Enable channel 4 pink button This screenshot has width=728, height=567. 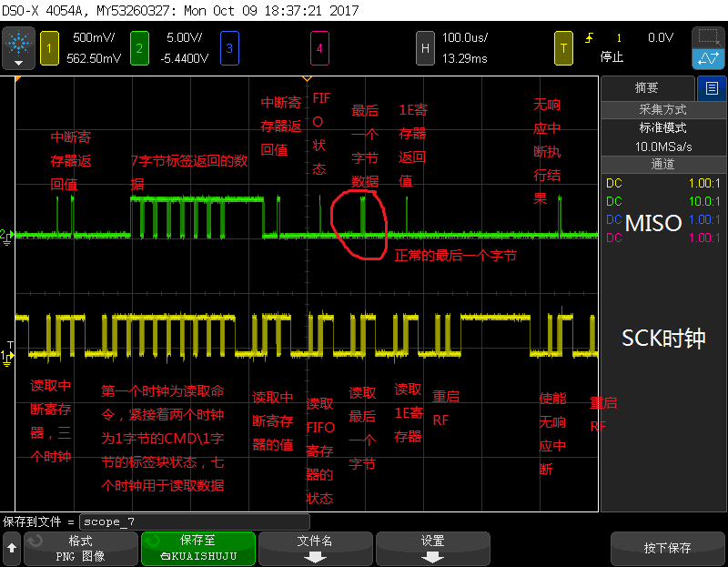click(319, 48)
